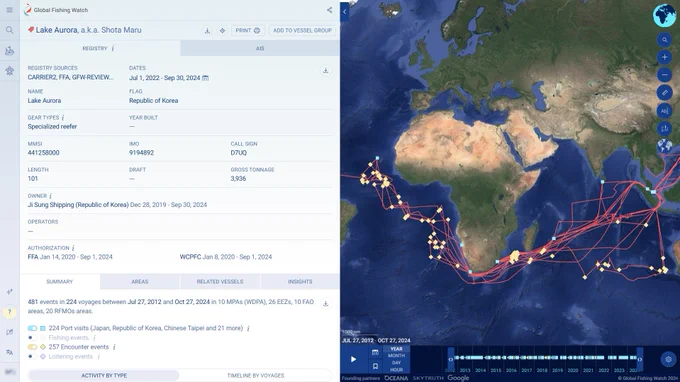Click the timebar start handle

click(x=451, y=359)
